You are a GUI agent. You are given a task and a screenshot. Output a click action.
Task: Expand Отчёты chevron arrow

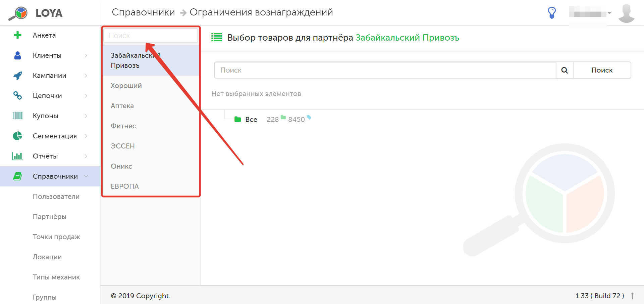86,156
